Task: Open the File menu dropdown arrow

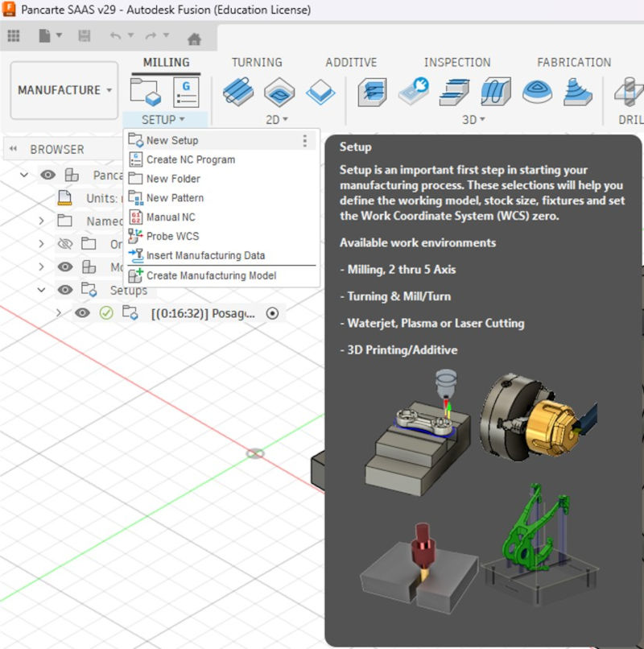Action: point(60,35)
